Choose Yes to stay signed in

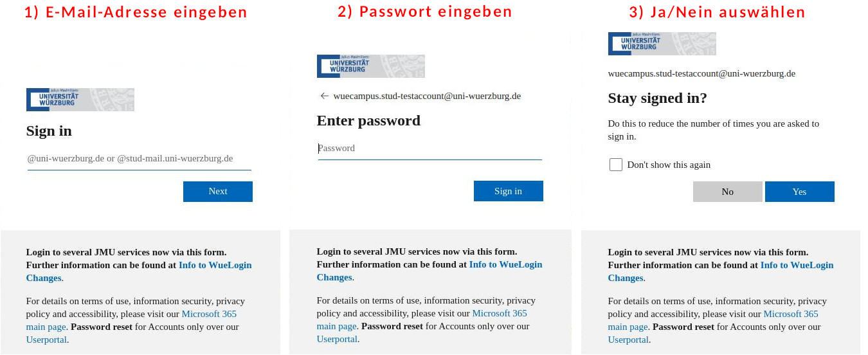pos(799,192)
